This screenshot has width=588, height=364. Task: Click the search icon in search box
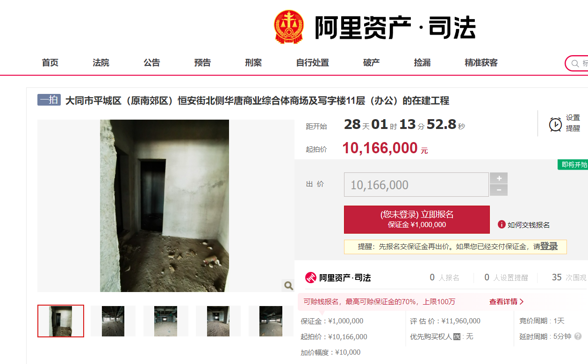point(575,64)
